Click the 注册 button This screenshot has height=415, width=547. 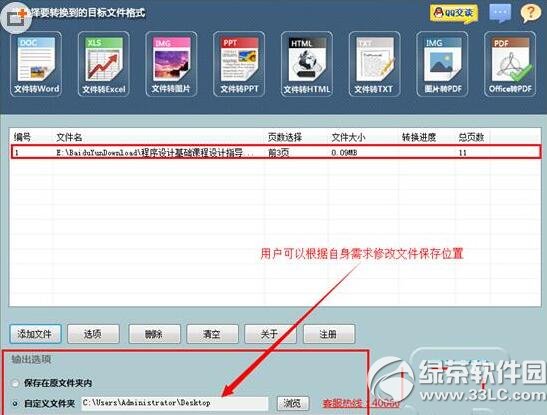pyautogui.click(x=329, y=334)
